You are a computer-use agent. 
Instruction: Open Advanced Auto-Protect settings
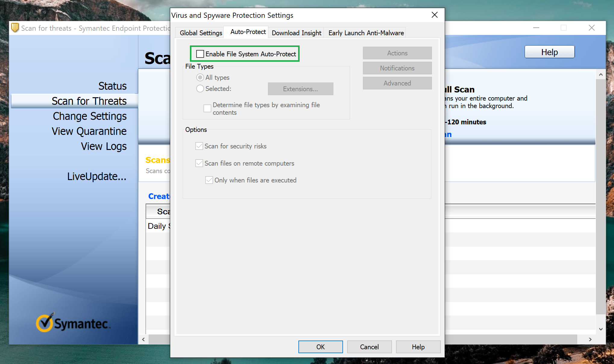(397, 83)
